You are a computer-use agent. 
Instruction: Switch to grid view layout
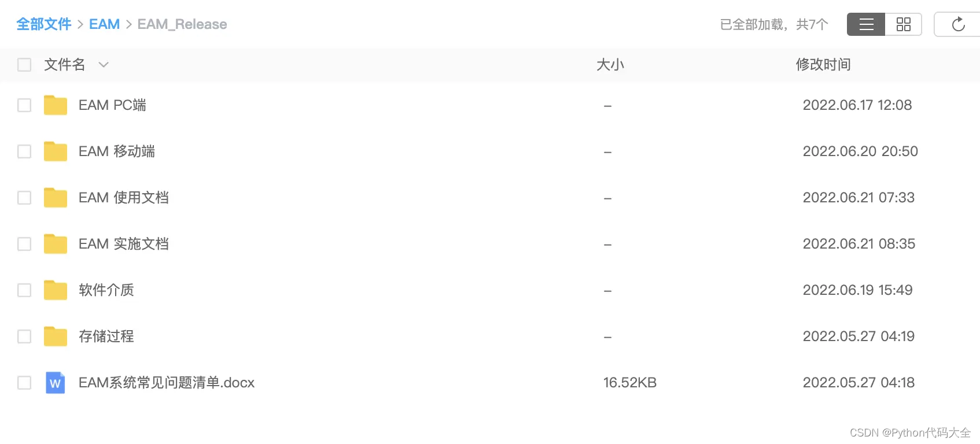pyautogui.click(x=903, y=24)
